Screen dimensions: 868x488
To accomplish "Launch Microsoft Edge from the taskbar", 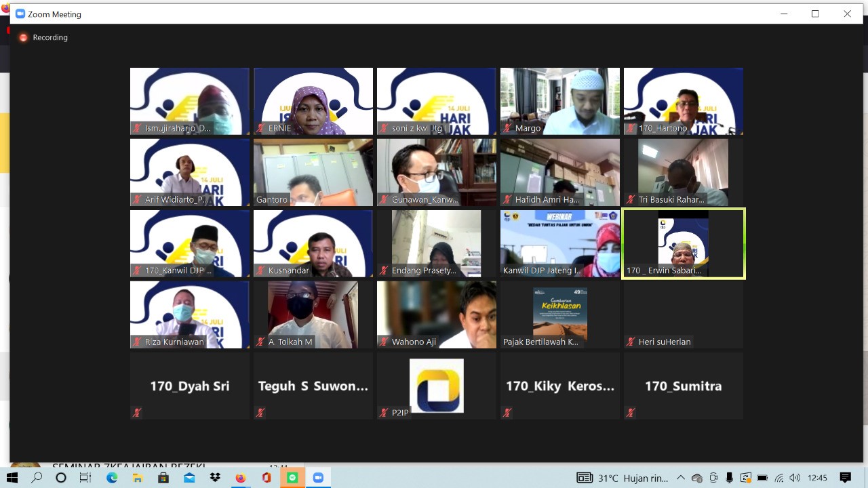I will (x=112, y=478).
